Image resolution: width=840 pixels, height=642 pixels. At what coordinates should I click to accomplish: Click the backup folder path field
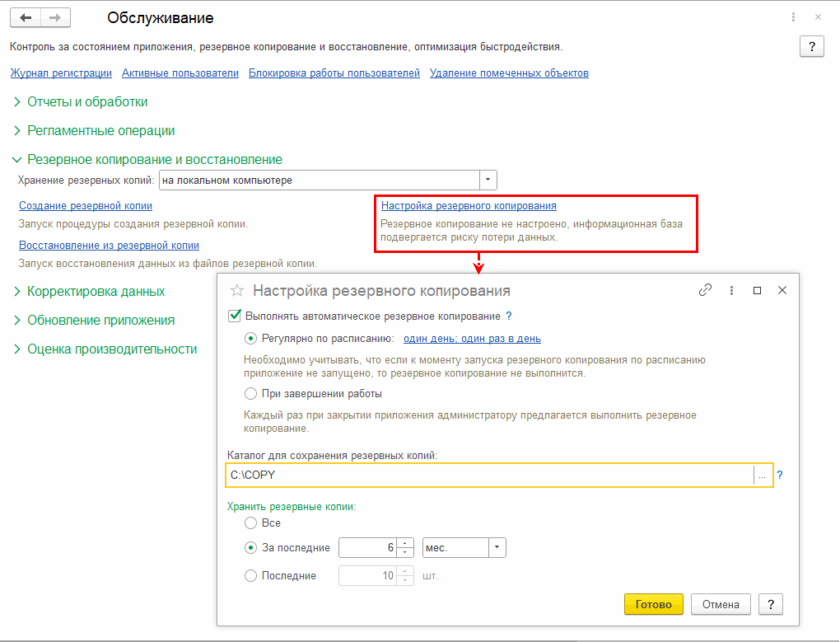(489, 476)
